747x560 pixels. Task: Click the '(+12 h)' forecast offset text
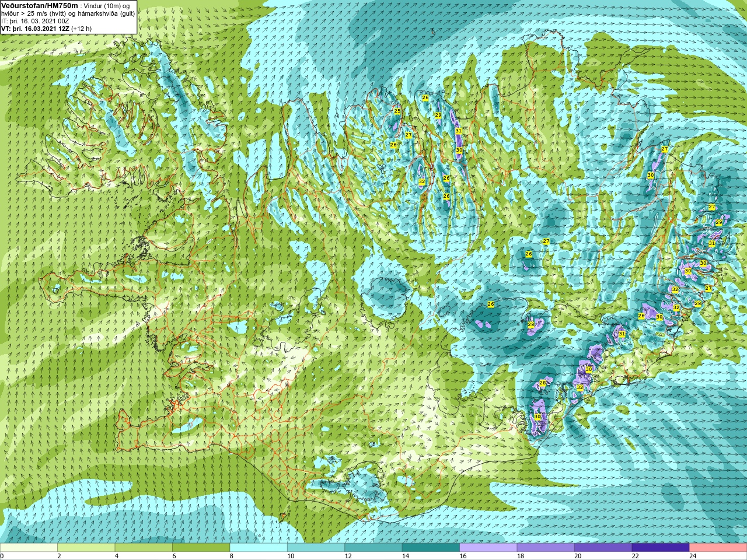(x=81, y=28)
